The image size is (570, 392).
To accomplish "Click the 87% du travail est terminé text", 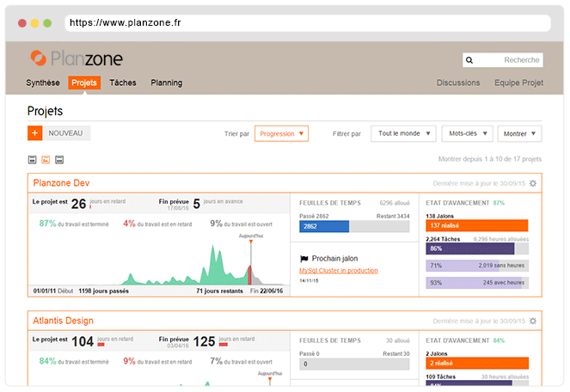I will coord(74,224).
